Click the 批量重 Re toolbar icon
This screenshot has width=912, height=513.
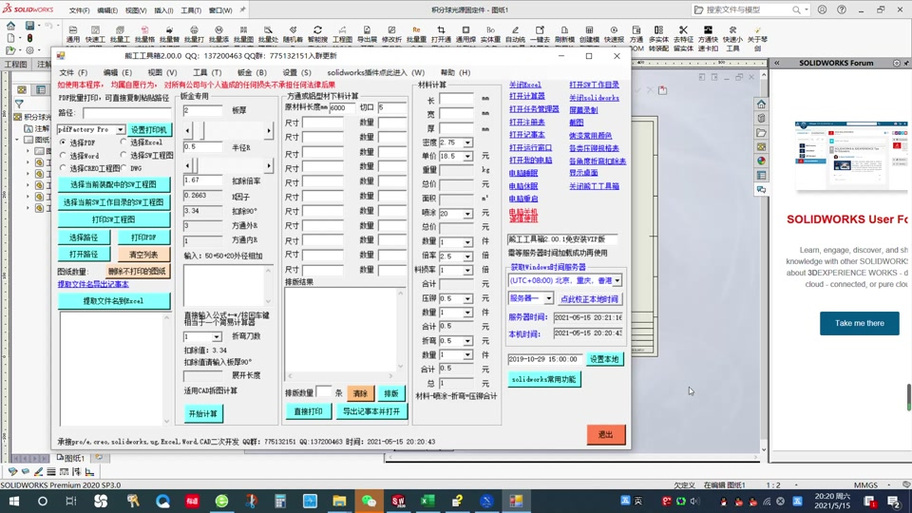pyautogui.click(x=416, y=34)
